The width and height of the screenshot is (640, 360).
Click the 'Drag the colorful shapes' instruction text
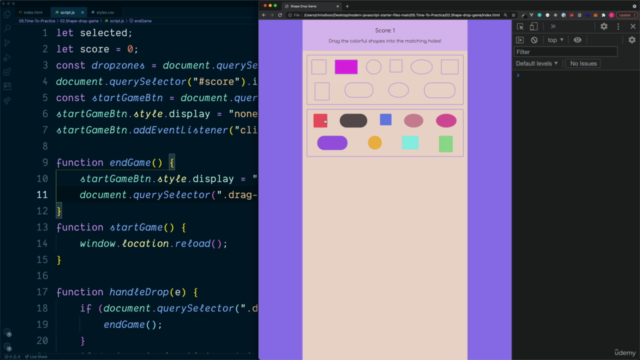[385, 41]
